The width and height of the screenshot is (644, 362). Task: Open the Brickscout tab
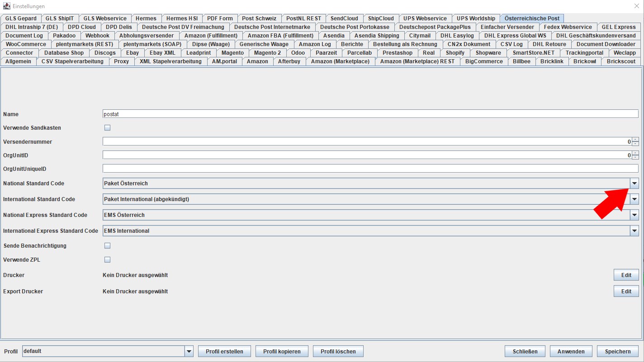click(621, 61)
